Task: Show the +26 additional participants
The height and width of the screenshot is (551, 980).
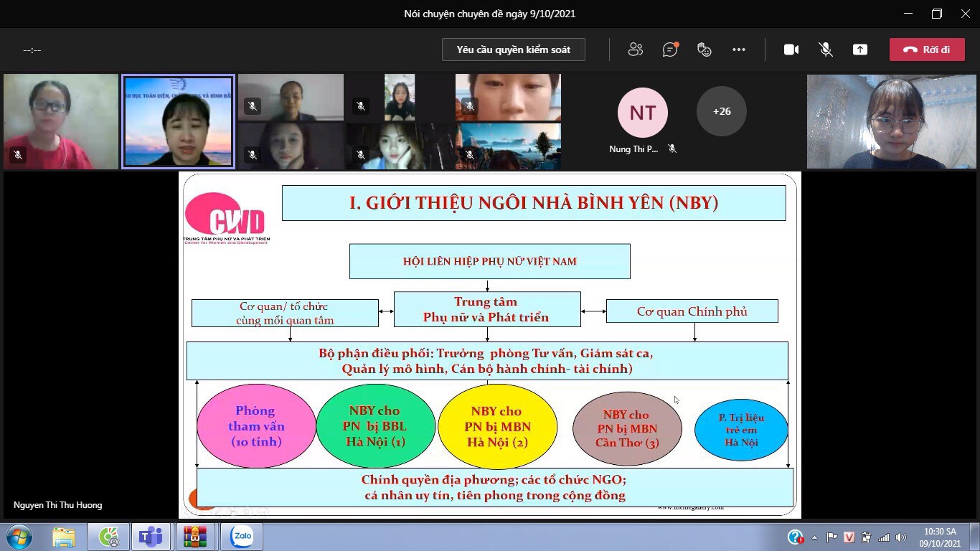Action: tap(721, 111)
